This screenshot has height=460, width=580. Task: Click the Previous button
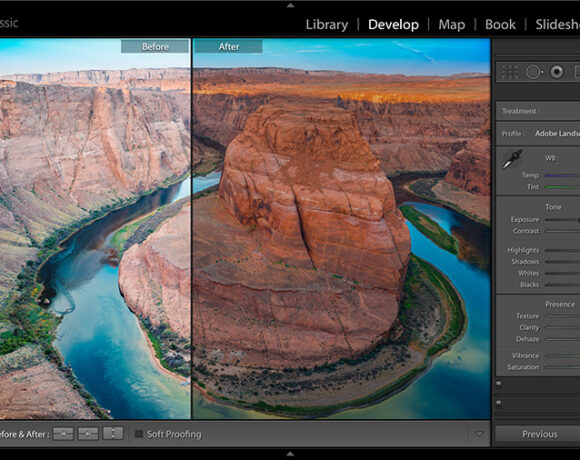click(538, 434)
